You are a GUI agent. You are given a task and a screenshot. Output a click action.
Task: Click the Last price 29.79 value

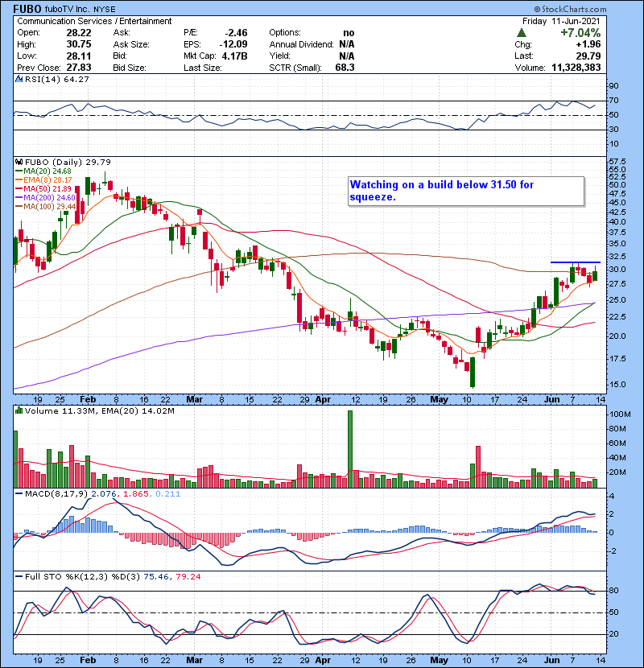588,56
